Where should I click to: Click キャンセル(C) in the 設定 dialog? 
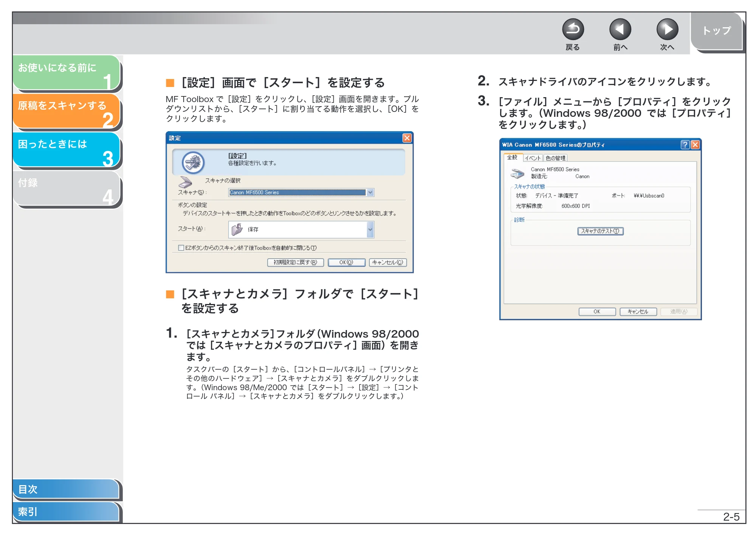388,262
